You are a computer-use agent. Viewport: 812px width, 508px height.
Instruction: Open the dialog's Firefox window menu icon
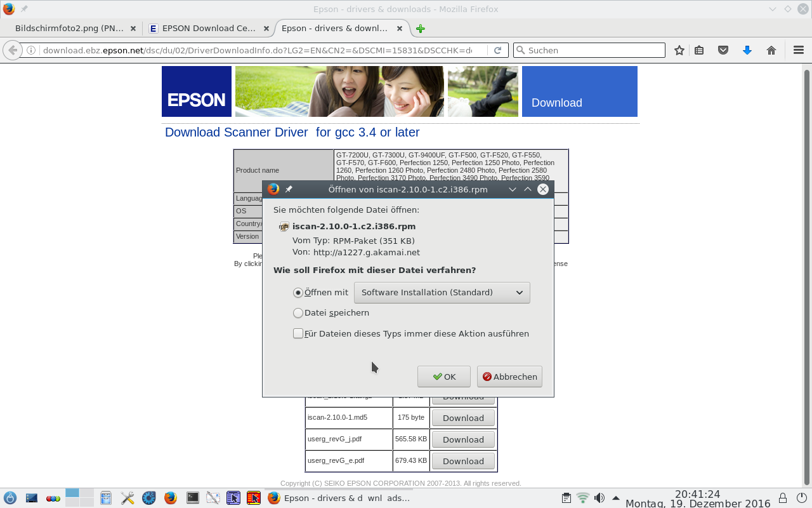[273, 189]
